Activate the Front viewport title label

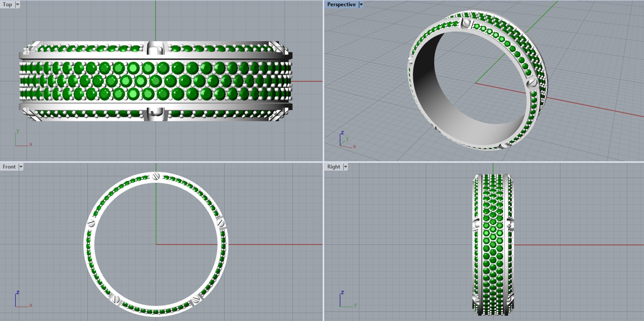point(9,167)
